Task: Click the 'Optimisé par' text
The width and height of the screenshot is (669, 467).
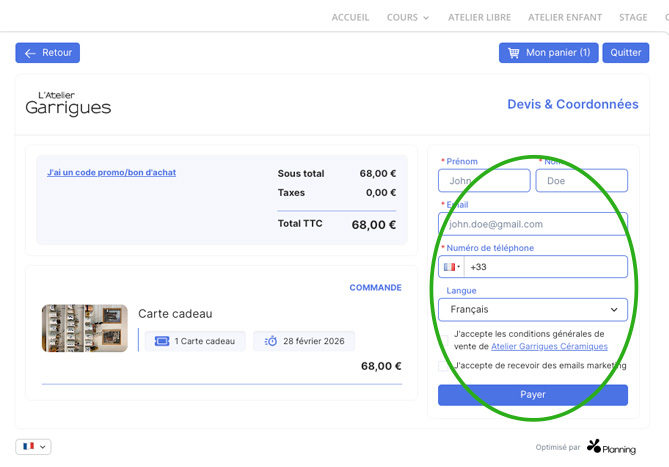Action: (x=558, y=447)
